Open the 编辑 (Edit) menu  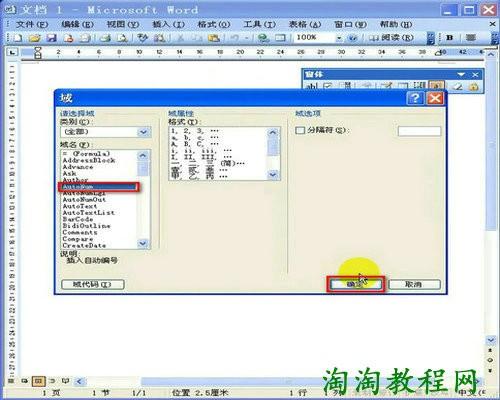pyautogui.click(x=77, y=24)
